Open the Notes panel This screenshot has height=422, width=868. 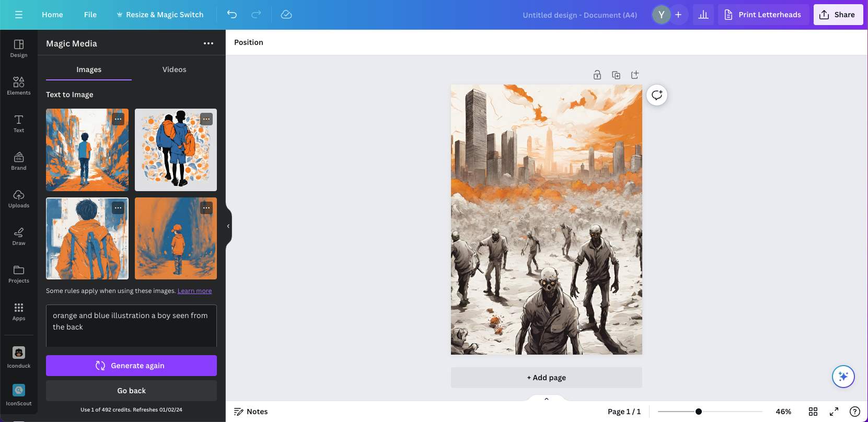251,412
